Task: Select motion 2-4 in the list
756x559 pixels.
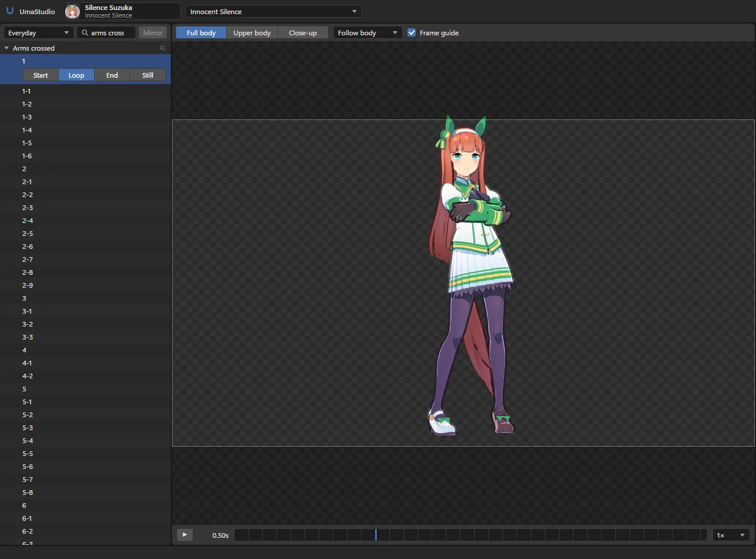Action: point(85,221)
